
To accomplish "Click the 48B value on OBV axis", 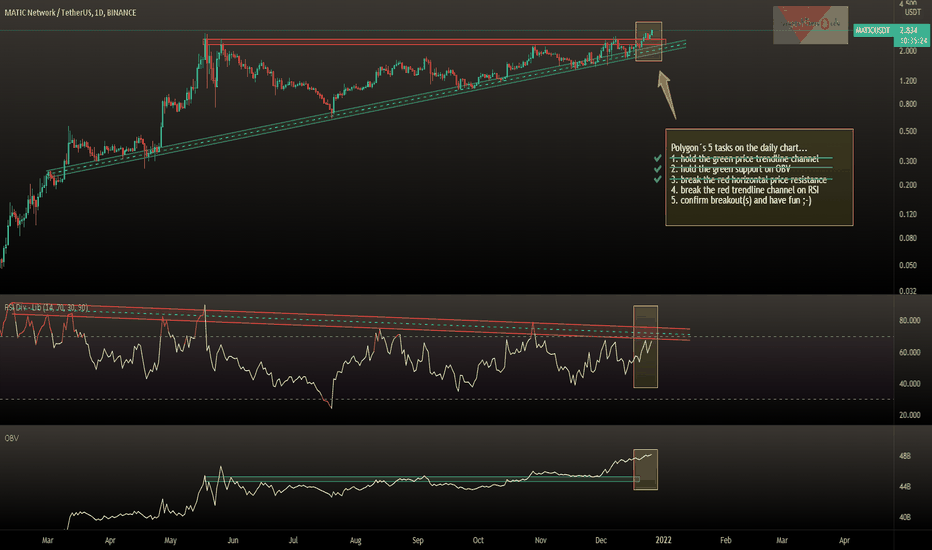I will [905, 456].
